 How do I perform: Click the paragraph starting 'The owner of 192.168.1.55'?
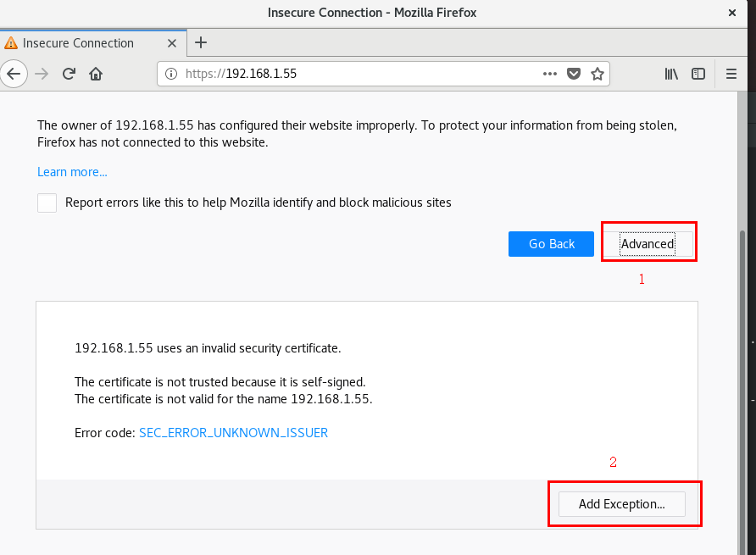point(358,134)
